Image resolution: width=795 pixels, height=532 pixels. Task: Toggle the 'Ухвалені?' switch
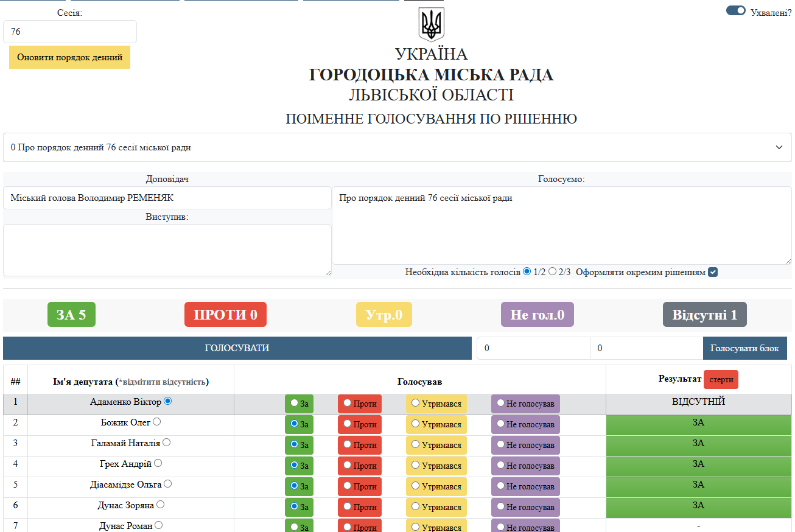[x=736, y=10]
